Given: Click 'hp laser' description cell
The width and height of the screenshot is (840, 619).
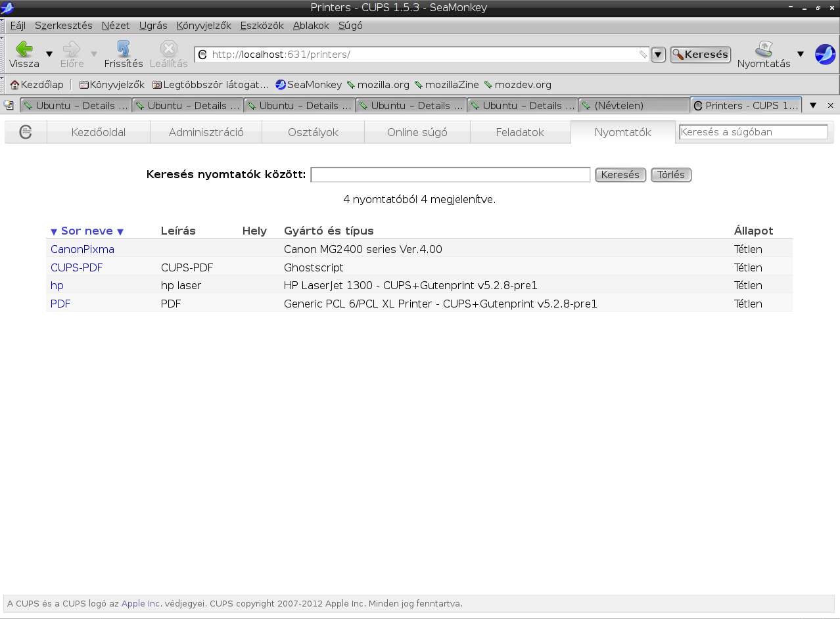Looking at the screenshot, I should (181, 286).
